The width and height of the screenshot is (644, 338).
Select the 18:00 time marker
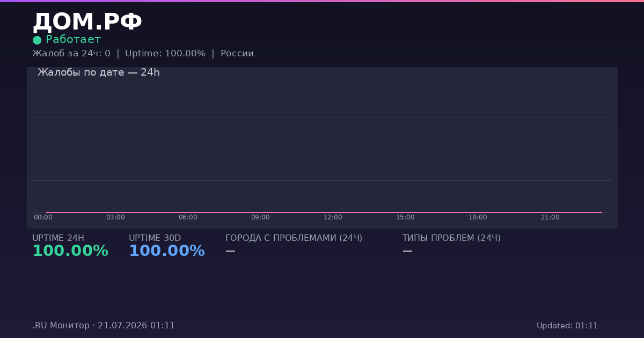[x=478, y=217]
